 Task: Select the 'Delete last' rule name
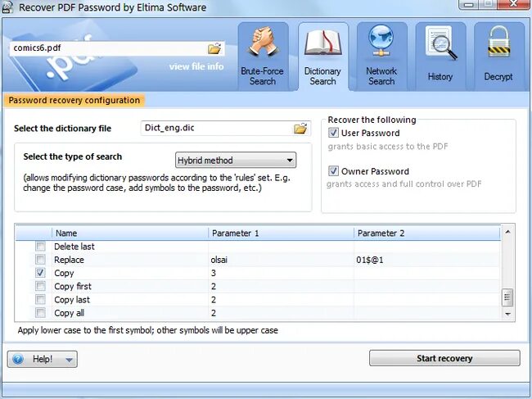(74, 246)
